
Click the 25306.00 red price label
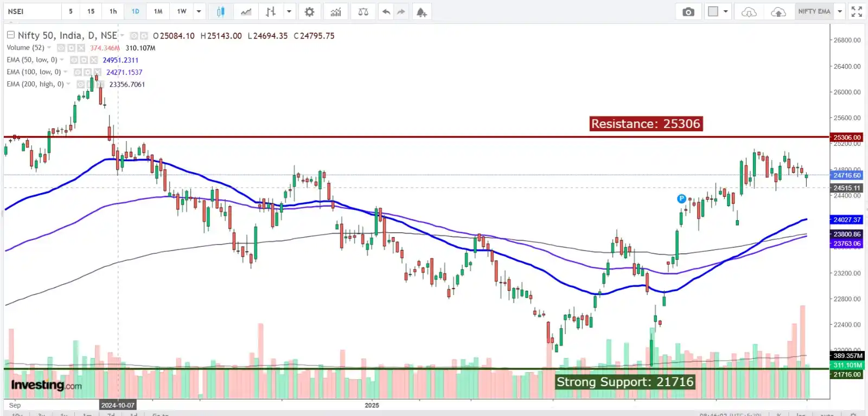coord(847,137)
